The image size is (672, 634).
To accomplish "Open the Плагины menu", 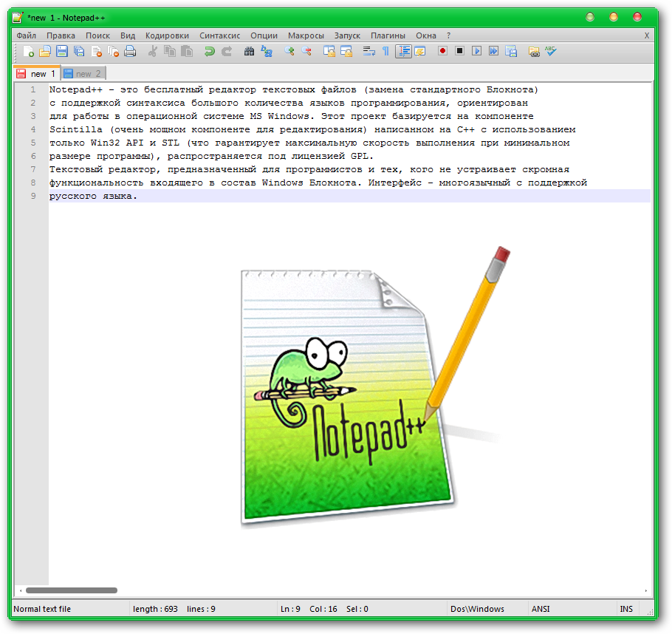I will 388,35.
